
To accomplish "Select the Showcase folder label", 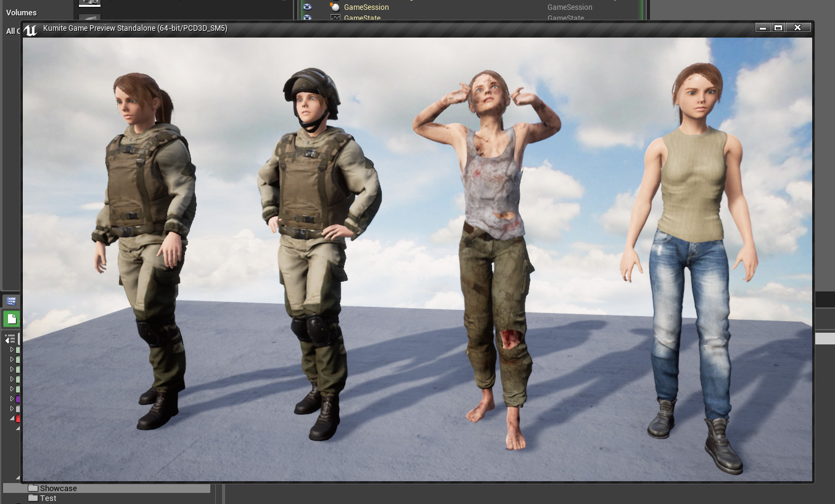I will [59, 488].
